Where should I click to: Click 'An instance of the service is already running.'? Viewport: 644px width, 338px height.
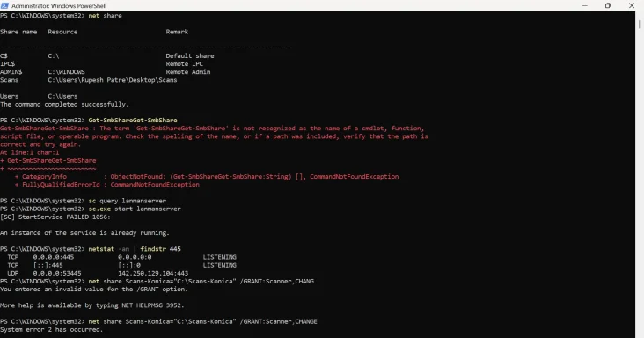[84, 233]
